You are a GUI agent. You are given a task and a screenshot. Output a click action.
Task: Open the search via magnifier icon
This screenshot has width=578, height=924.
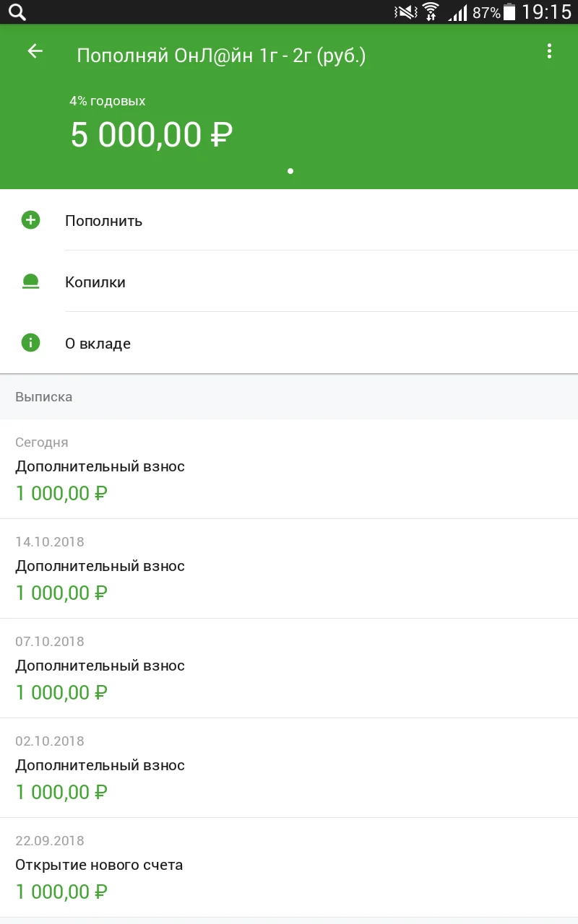[x=16, y=12]
